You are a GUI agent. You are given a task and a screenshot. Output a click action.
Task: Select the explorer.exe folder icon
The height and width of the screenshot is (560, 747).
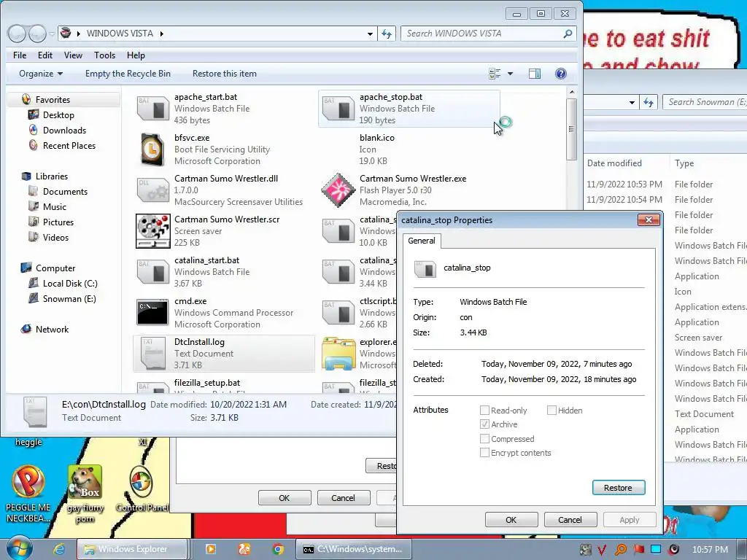coord(338,354)
